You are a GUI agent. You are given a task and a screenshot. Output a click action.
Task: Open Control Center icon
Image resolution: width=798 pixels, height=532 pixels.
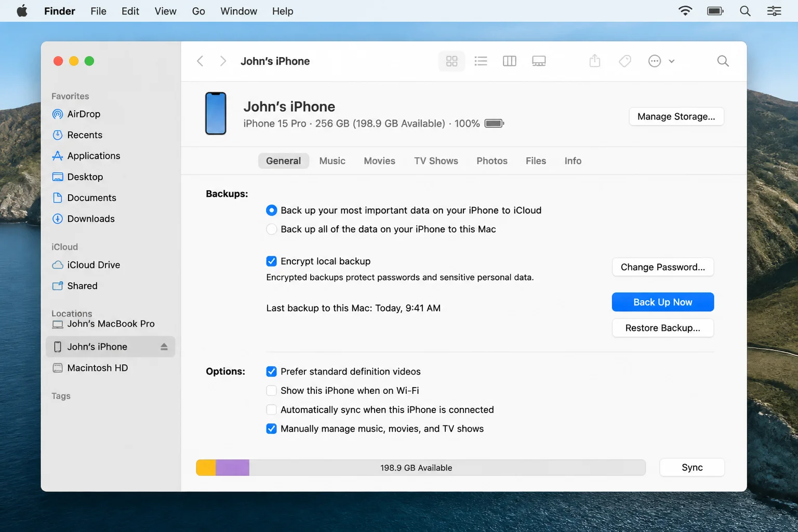tap(774, 11)
